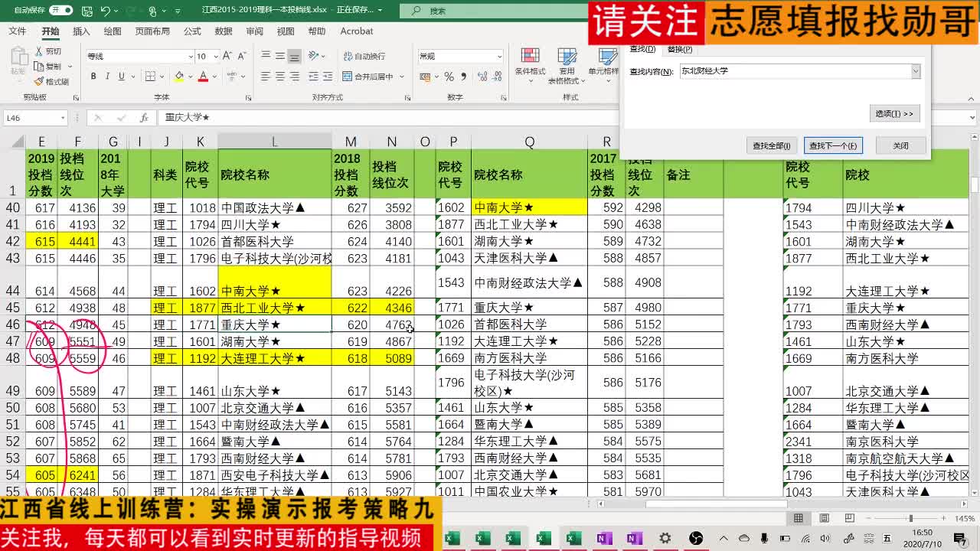Viewport: 980px width, 551px height.
Task: Click the 合并后居中 merge and center button
Action: point(367,77)
